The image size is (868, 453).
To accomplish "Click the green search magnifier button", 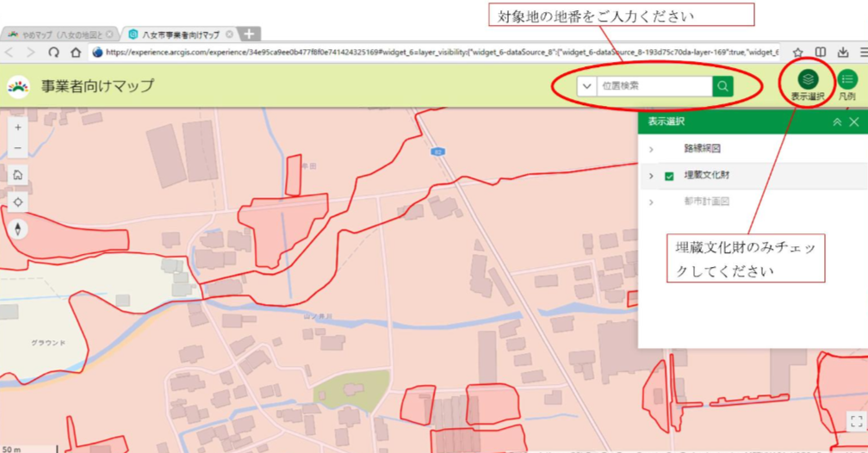I will (723, 86).
